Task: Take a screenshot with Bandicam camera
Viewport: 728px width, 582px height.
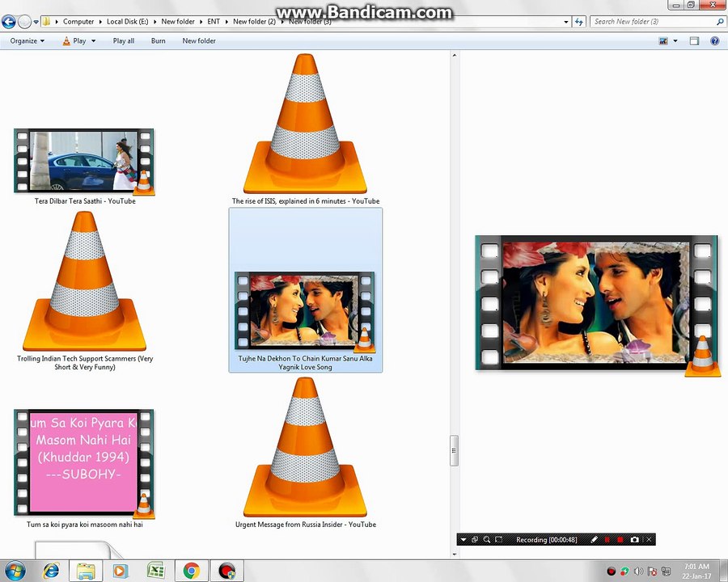Action: (x=635, y=540)
